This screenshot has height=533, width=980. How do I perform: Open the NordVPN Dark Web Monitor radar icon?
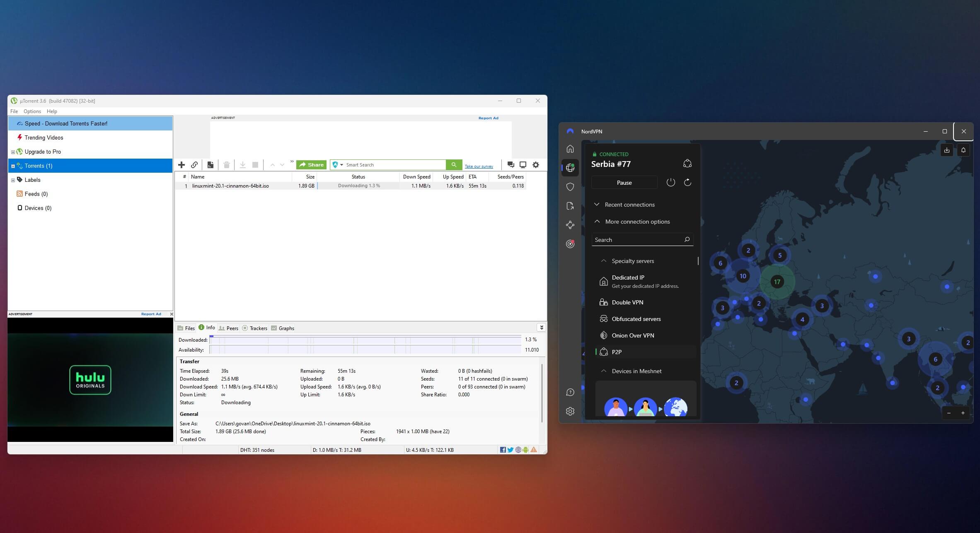tap(570, 244)
